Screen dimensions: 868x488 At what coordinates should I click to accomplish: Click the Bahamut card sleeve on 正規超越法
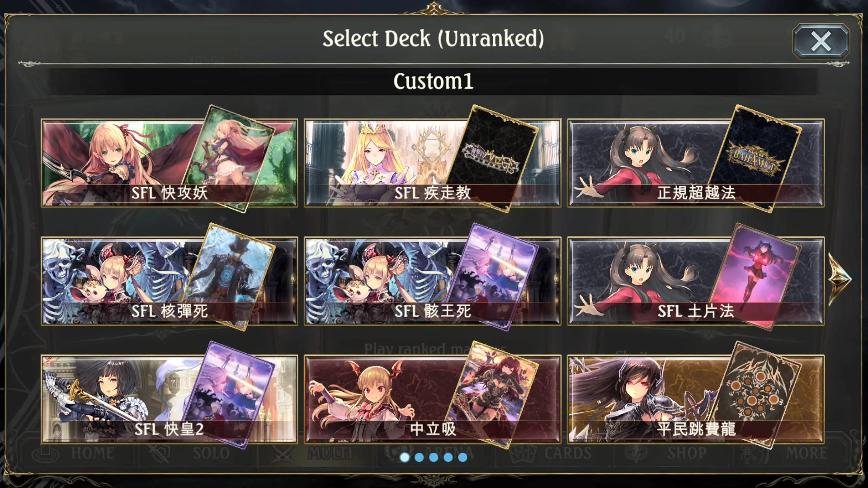(x=754, y=158)
